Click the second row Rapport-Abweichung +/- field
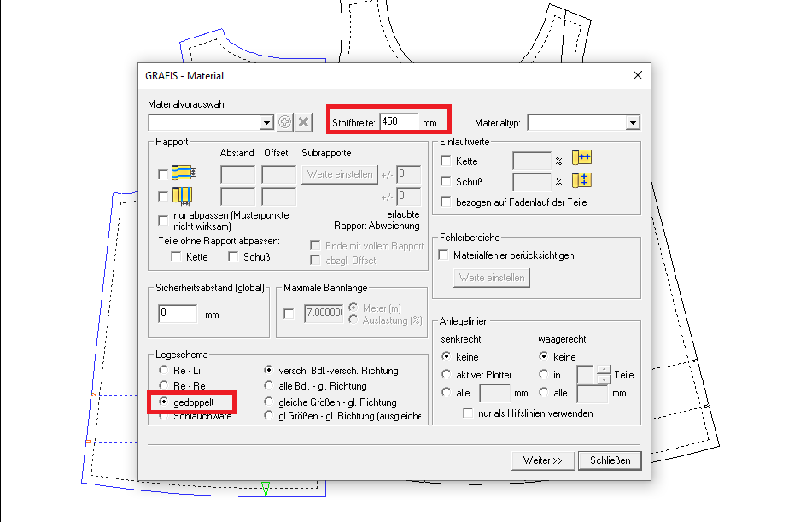Image resolution: width=812 pixels, height=522 pixels. coord(409,196)
